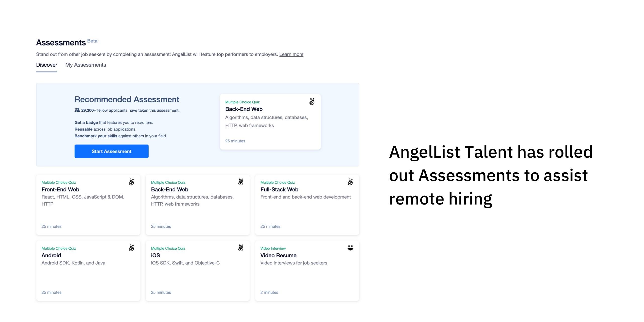
Task: Click the Start Assessment button
Action: click(111, 151)
